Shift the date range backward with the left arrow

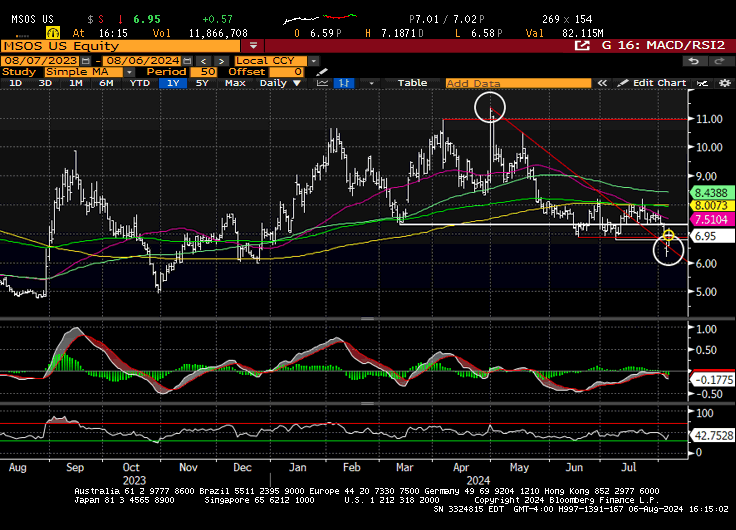pos(204,61)
